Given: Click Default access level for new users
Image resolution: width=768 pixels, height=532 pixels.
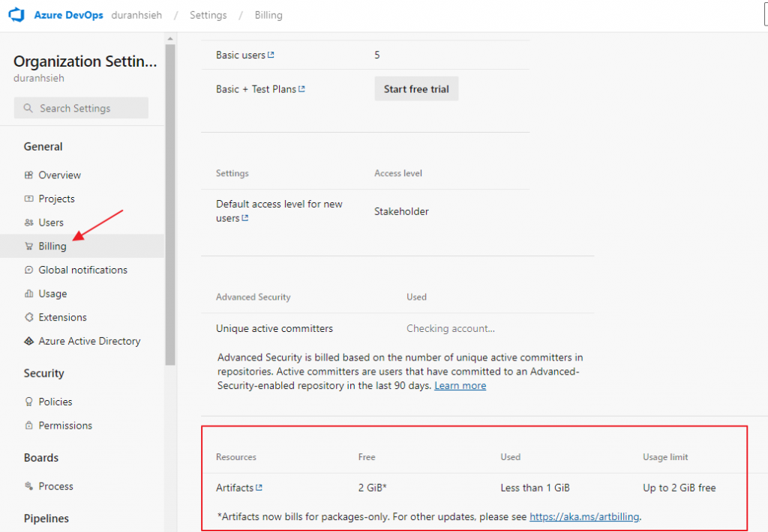Looking at the screenshot, I should pyautogui.click(x=279, y=211).
